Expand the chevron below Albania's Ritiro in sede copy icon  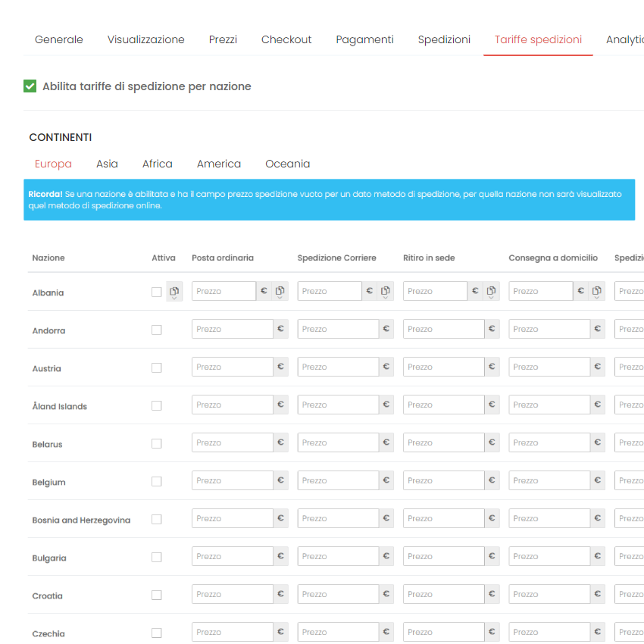489,296
